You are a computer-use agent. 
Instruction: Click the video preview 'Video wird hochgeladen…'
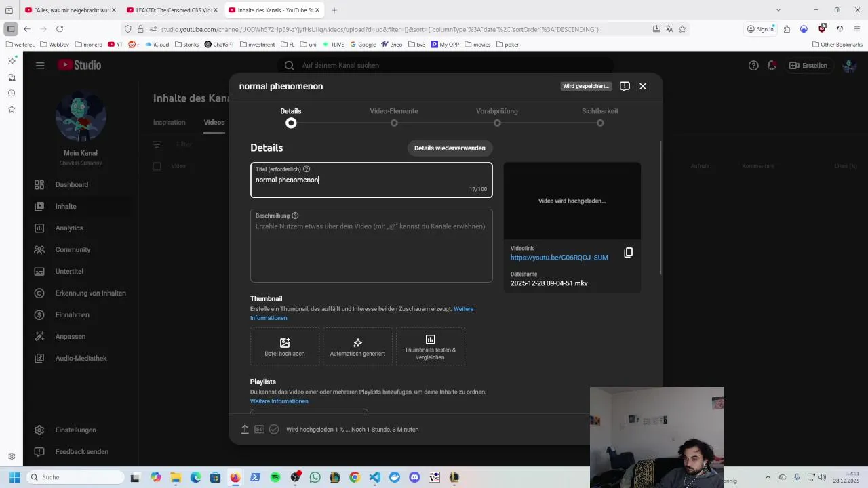point(572,201)
